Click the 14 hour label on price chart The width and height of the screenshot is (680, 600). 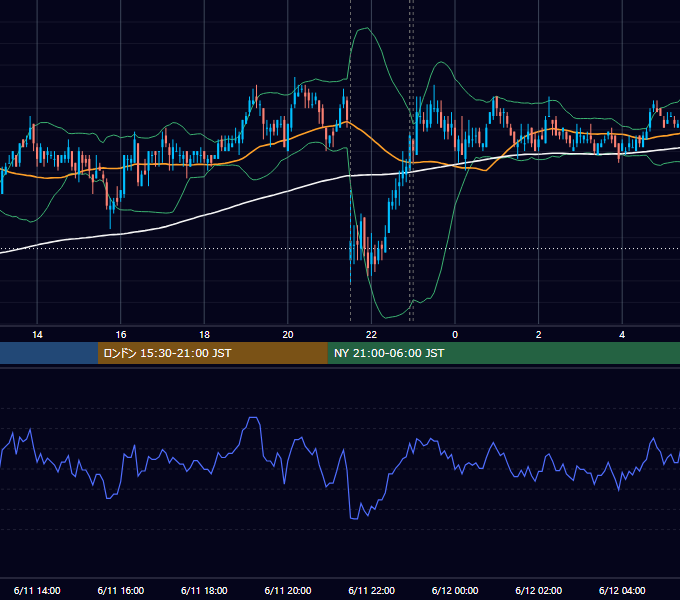(37, 335)
